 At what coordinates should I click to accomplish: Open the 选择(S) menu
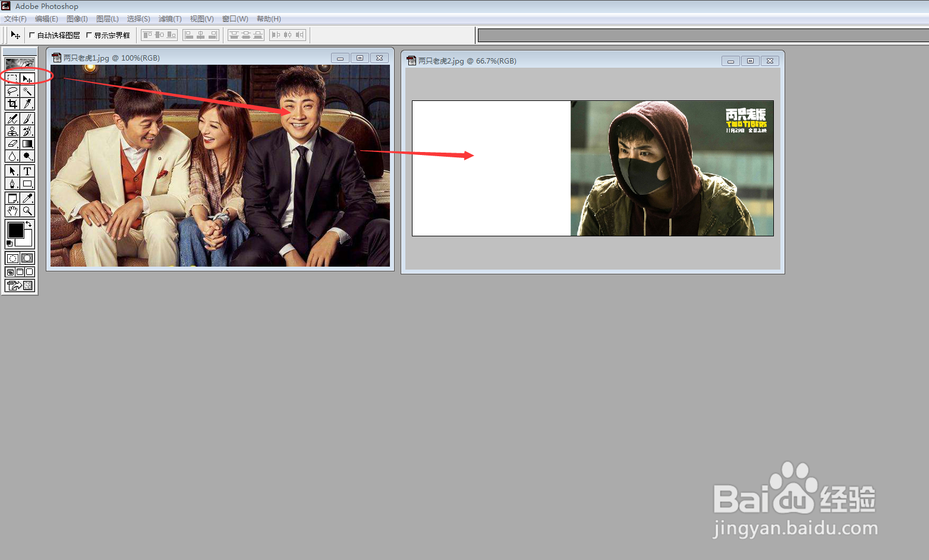138,19
